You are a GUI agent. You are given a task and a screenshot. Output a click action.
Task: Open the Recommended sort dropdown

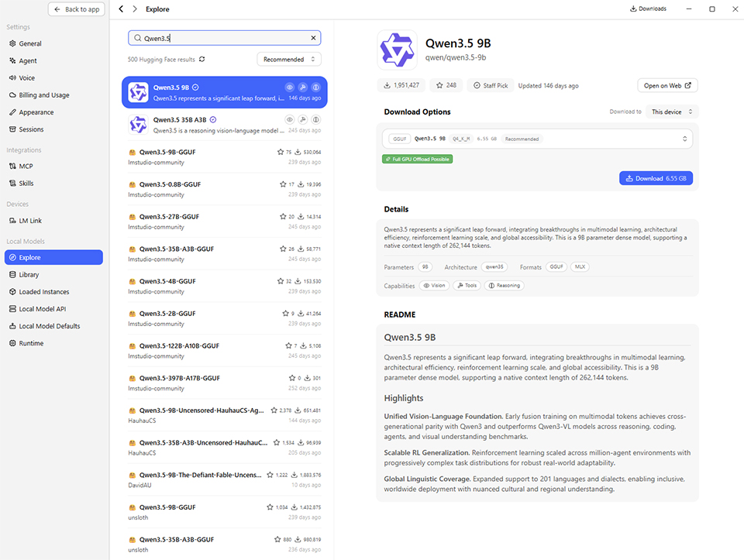pos(289,60)
